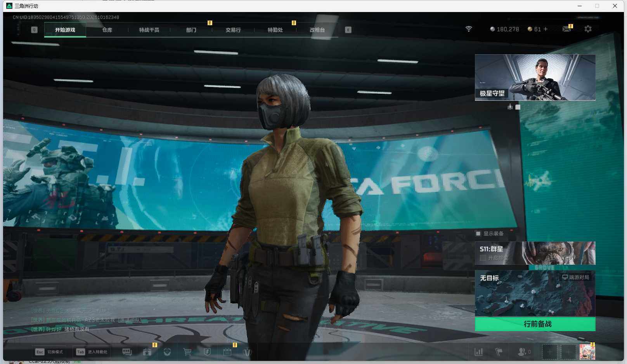Click the Esc 切换模式 button
627x364 pixels.
pyautogui.click(x=49, y=352)
